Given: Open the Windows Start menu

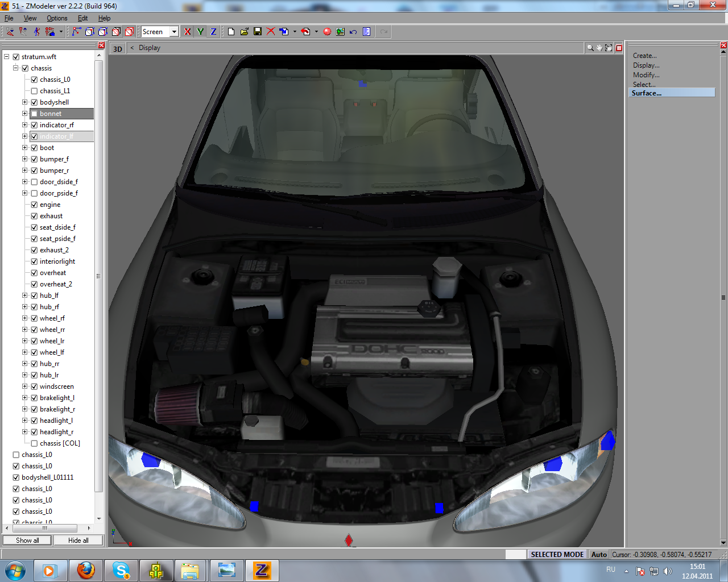Looking at the screenshot, I should click(15, 570).
